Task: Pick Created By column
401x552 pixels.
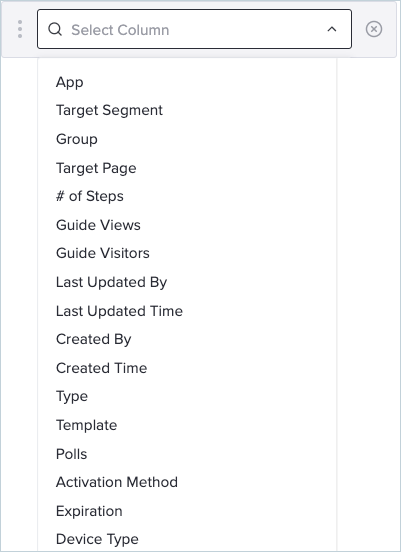Action: tap(94, 340)
